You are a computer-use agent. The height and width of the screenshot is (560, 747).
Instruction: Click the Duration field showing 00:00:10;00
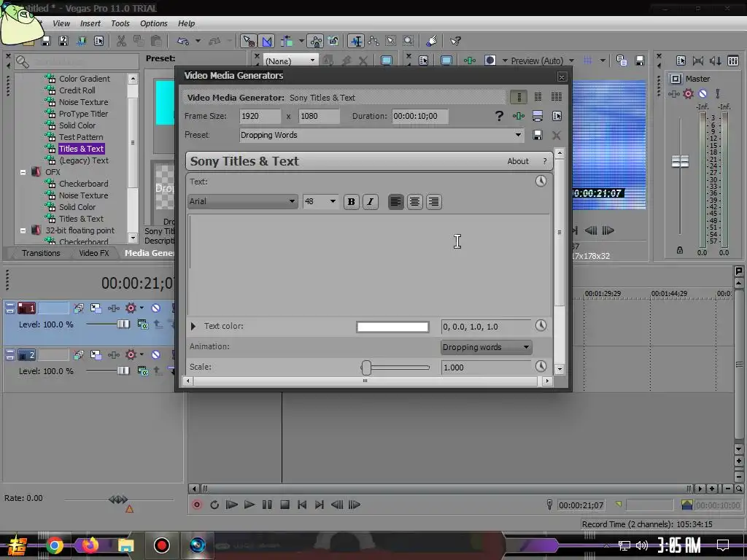(419, 116)
